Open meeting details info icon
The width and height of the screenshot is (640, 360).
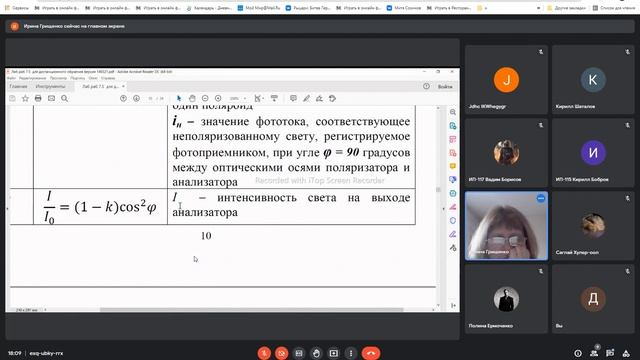coord(578,353)
